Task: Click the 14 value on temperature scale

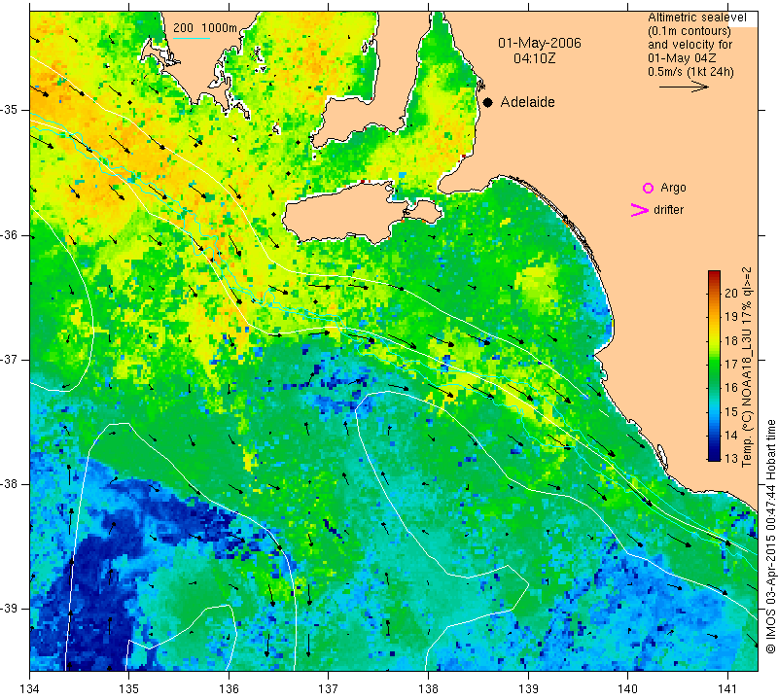Action: 731,436
